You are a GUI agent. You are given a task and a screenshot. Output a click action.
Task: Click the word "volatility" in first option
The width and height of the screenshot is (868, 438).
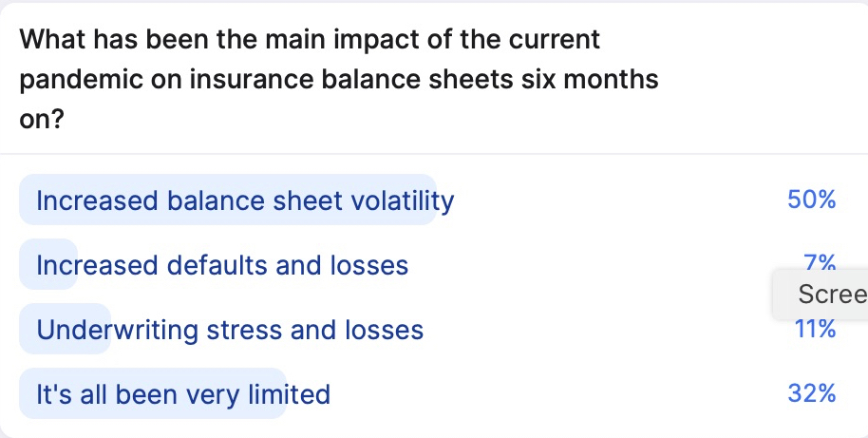403,200
